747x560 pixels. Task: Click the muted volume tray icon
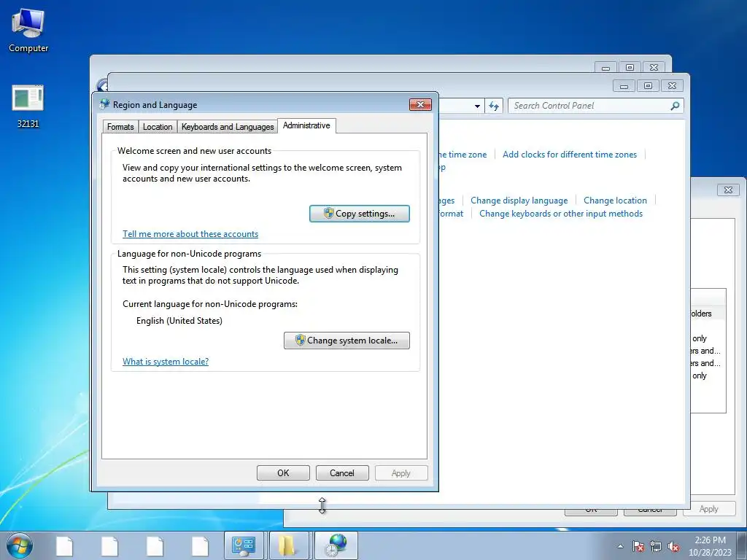(673, 546)
